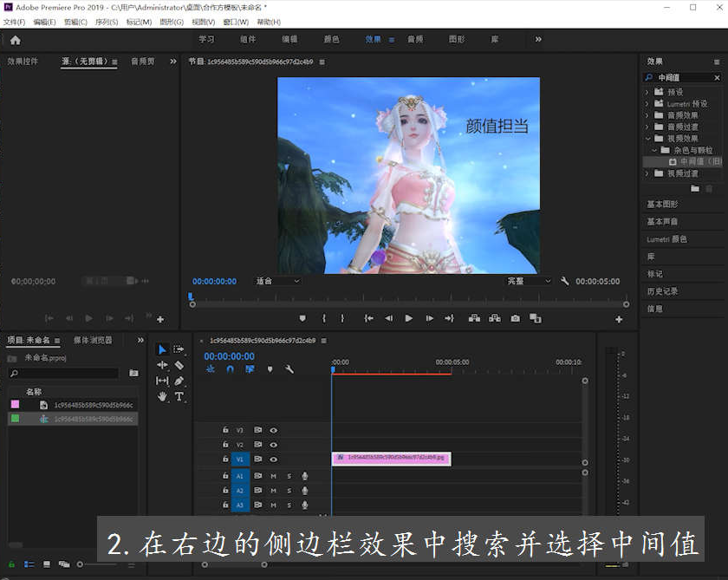Open the 文件(F) menu

click(15, 22)
